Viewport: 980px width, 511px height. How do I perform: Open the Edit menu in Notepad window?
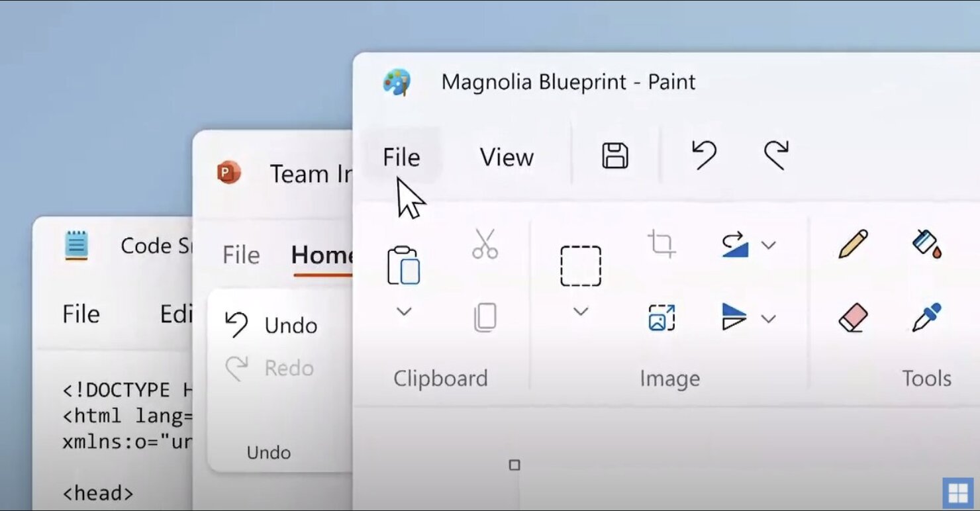[x=176, y=314]
